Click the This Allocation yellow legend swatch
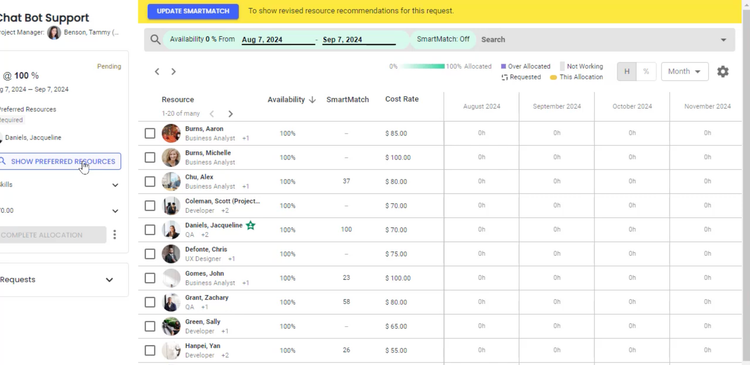 (x=553, y=77)
